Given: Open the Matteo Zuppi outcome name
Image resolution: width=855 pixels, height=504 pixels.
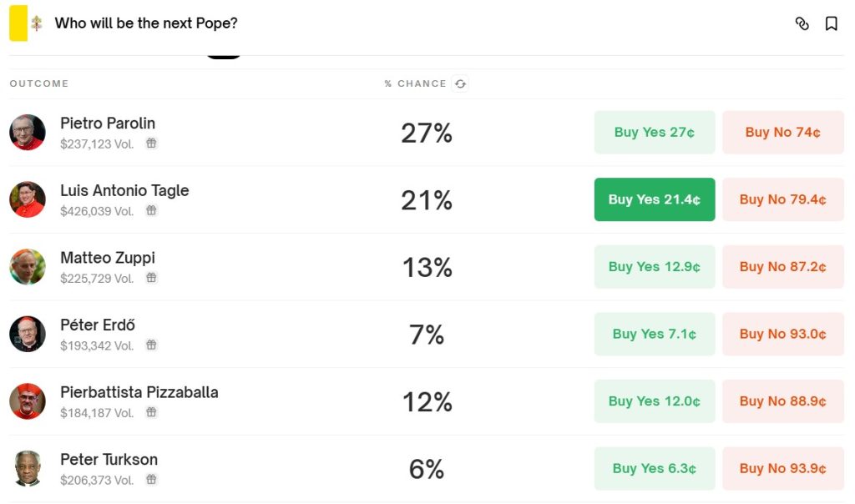Looking at the screenshot, I should 108,258.
